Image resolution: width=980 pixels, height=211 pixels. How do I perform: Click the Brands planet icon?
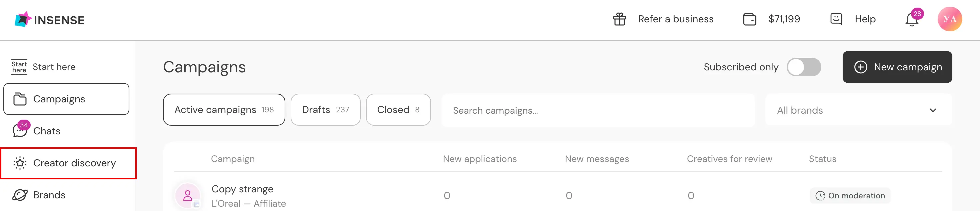[20, 195]
